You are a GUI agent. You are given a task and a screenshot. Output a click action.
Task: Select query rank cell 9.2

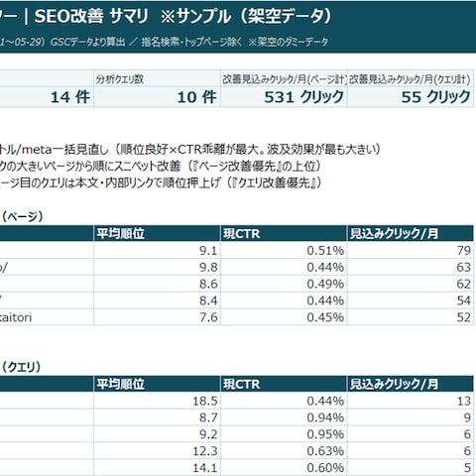click(157, 434)
